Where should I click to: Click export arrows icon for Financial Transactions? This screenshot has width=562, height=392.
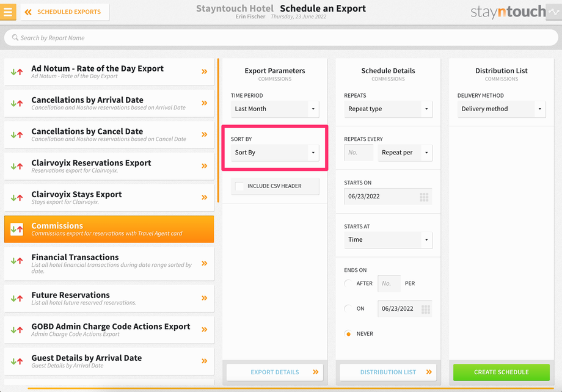pyautogui.click(x=16, y=261)
